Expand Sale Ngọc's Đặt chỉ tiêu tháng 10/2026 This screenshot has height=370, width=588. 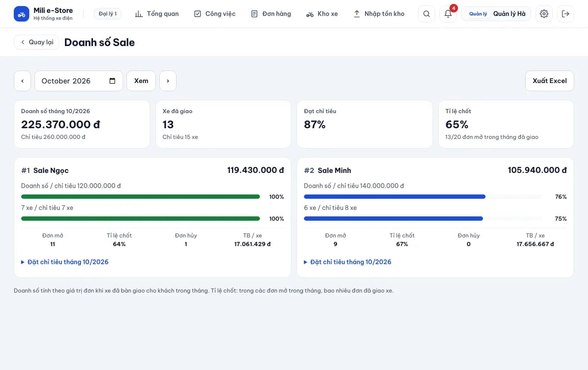(65, 262)
